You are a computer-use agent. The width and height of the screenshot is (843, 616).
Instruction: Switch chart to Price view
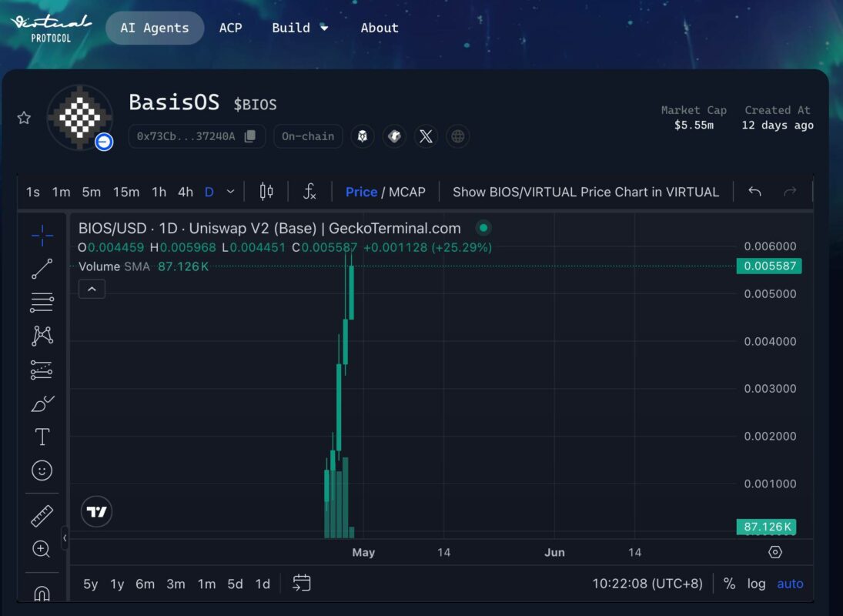pyautogui.click(x=361, y=192)
